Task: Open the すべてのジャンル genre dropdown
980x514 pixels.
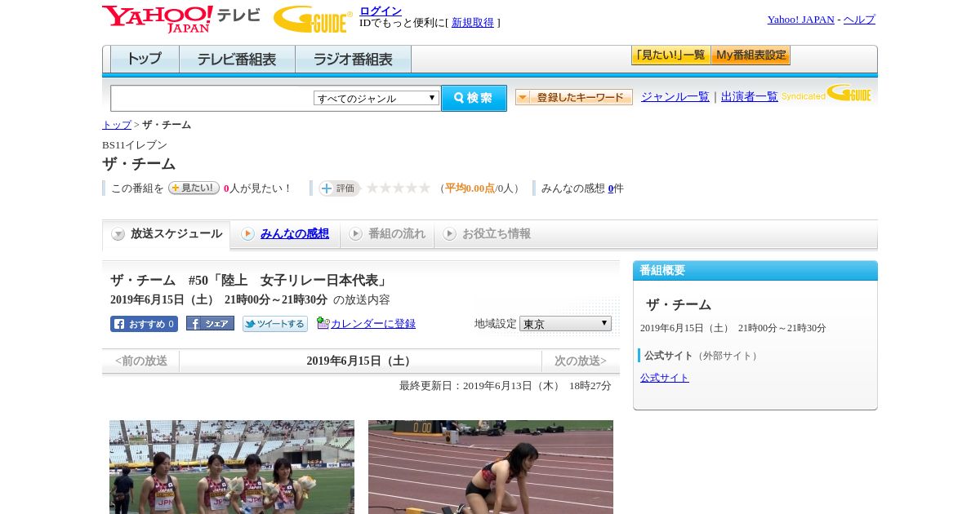Action: (376, 98)
